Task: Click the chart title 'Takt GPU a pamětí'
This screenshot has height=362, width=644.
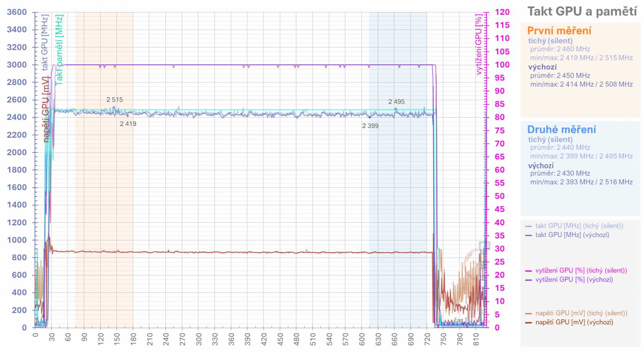Action: coord(582,12)
